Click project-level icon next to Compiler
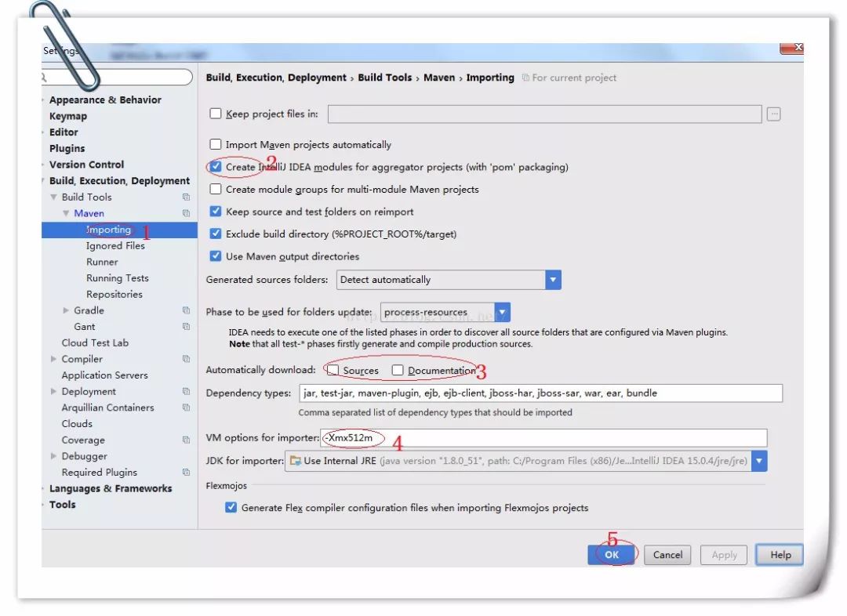Screen dimensions: 847x616 187,359
